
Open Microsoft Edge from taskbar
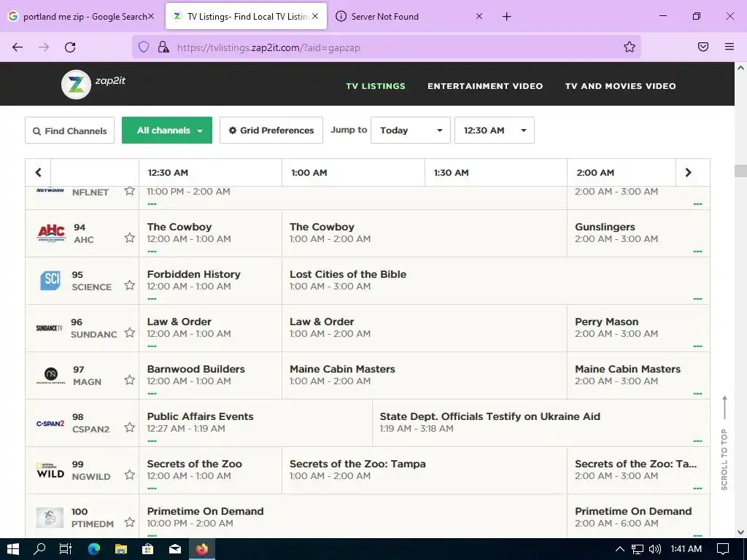tap(94, 549)
